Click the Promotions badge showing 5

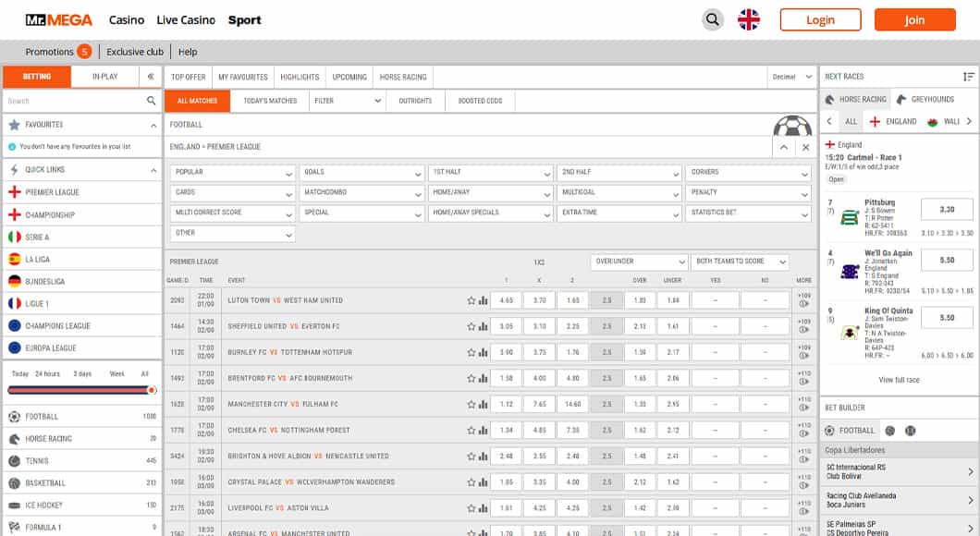(84, 51)
